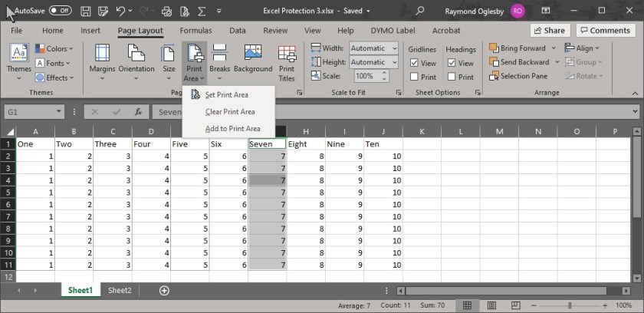Click the AutoSum sigma icon
The image size is (644, 313).
(202, 11)
